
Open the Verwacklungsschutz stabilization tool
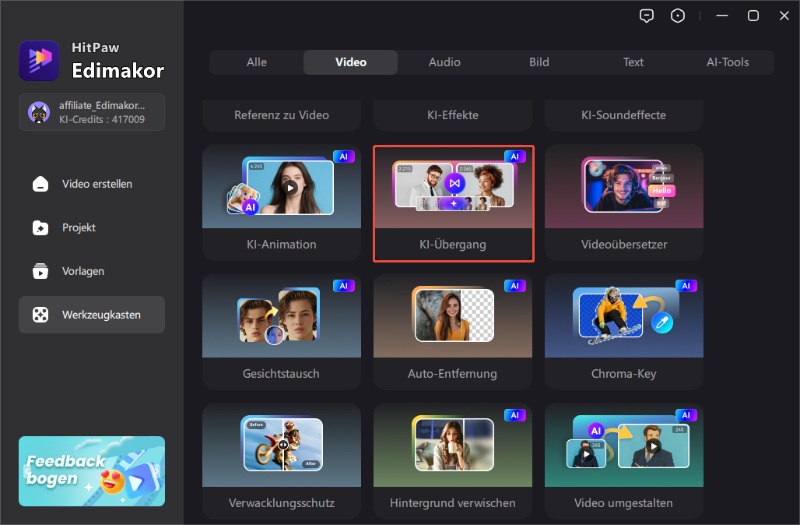pos(281,462)
